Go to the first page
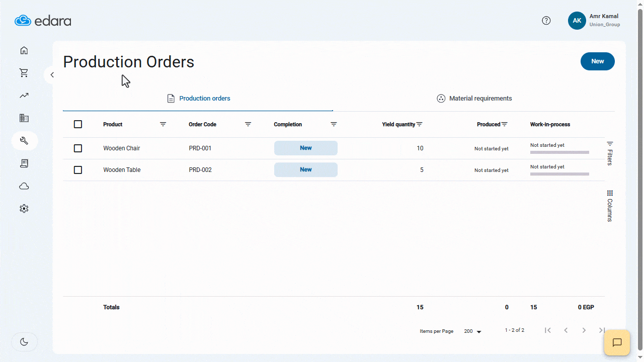The width and height of the screenshot is (644, 362). click(x=548, y=330)
